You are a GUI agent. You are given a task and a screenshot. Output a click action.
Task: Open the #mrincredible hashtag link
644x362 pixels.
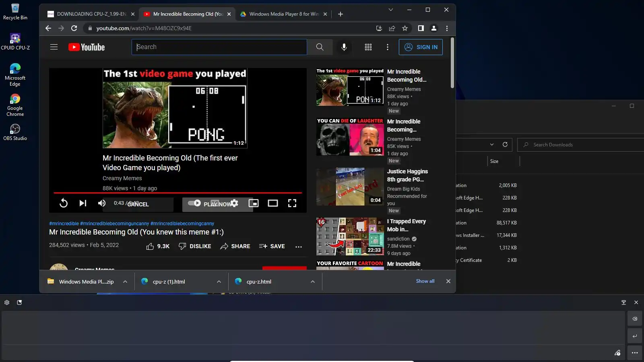64,224
